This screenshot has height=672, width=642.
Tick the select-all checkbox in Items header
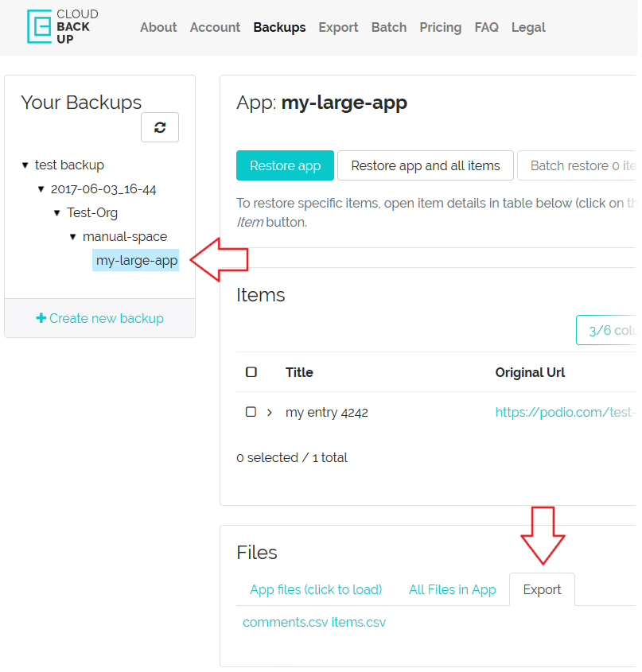coord(251,372)
